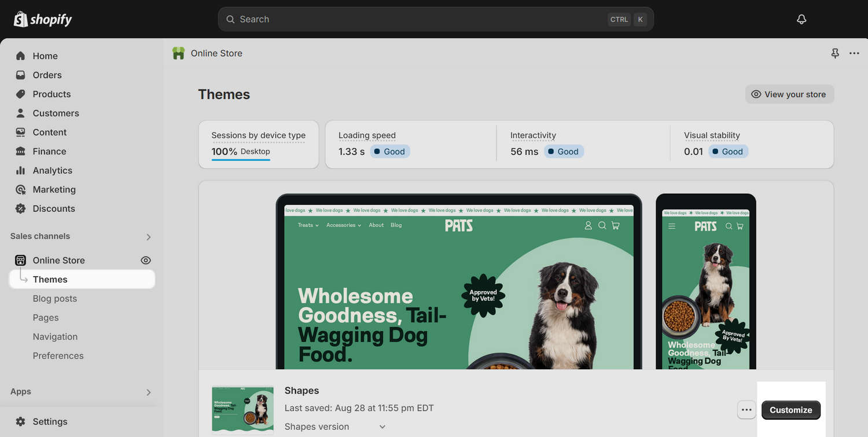Click the CTRL keyboard shortcut hint
The width and height of the screenshot is (868, 437).
(x=619, y=19)
